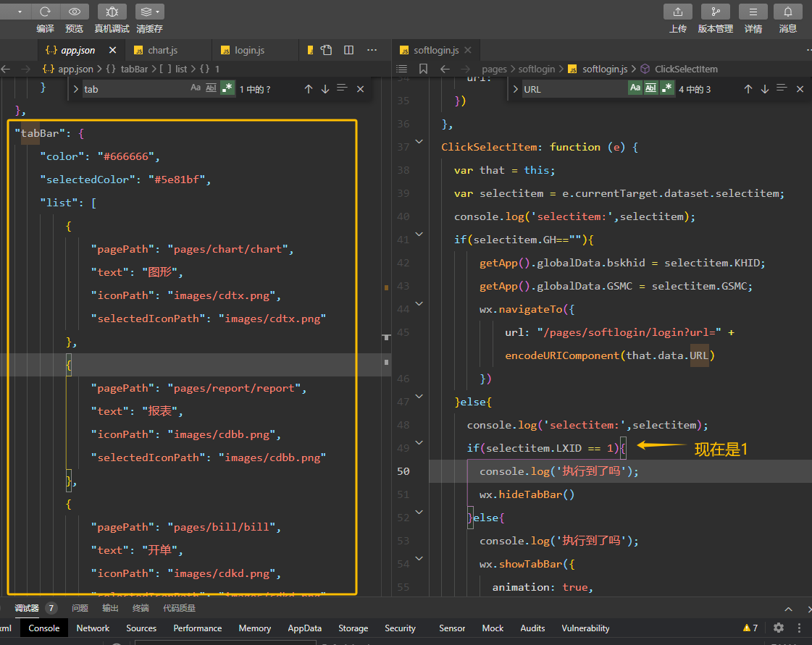The height and width of the screenshot is (645, 812).
Task: Click the 编译 compile refresh icon
Action: pyautogui.click(x=45, y=12)
